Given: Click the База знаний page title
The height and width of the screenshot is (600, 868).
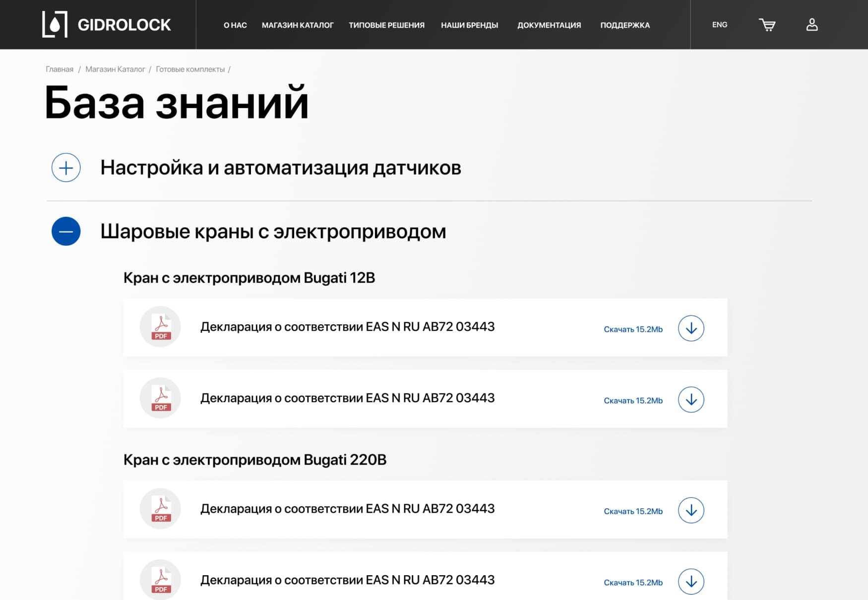Looking at the screenshot, I should coord(177,103).
